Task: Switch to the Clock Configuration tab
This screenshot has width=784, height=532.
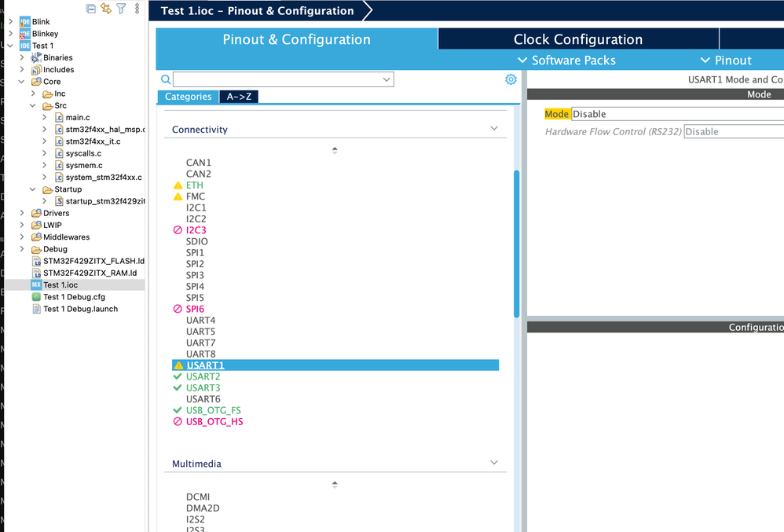Action: click(x=578, y=39)
